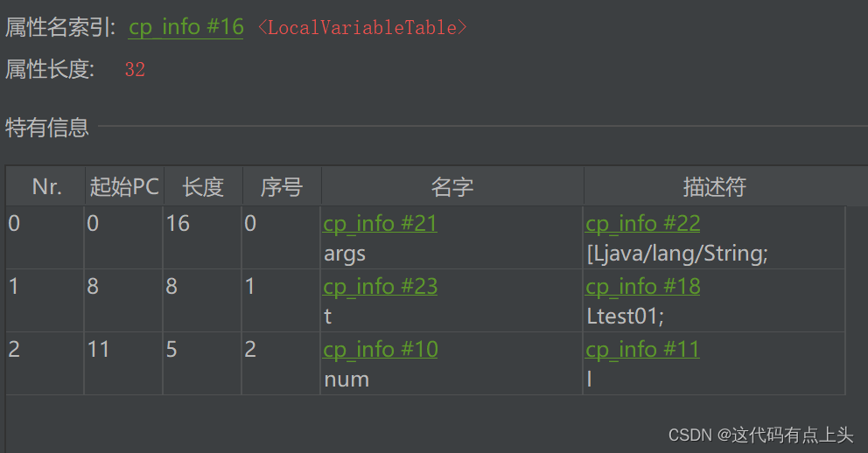This screenshot has width=868, height=453.
Task: Open the cp_info #16 attribute name link
Action: click(185, 27)
